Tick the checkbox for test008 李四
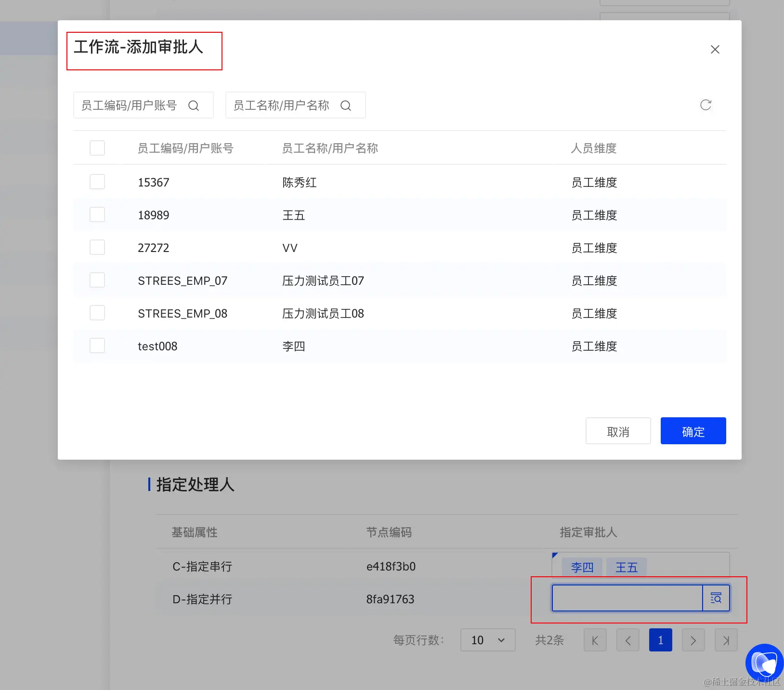The image size is (784, 690). coord(97,345)
